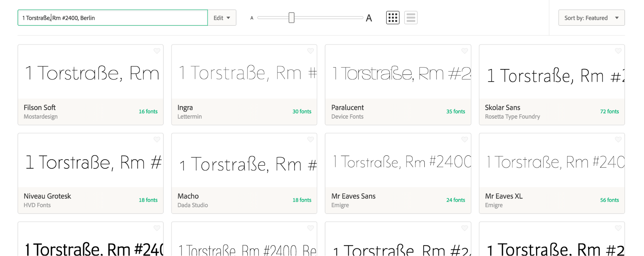The height and width of the screenshot is (256, 644).
Task: Favorite the Ingra font card
Action: pos(311,51)
